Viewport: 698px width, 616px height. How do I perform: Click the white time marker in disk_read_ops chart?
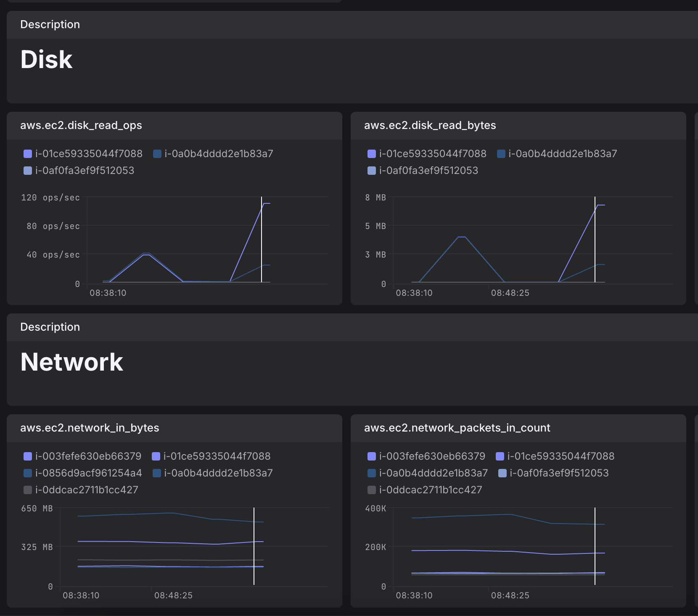pyautogui.click(x=262, y=240)
